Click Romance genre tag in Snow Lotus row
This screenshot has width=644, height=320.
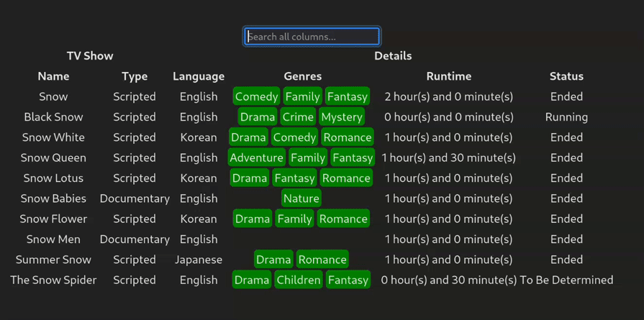346,178
